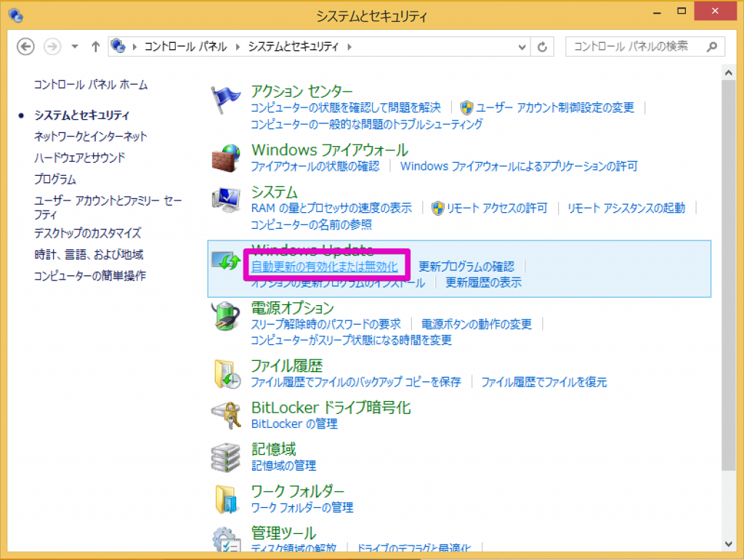This screenshot has width=744, height=560.
Task: Open ネットワークとインターネット category in sidebar
Action: point(91,137)
